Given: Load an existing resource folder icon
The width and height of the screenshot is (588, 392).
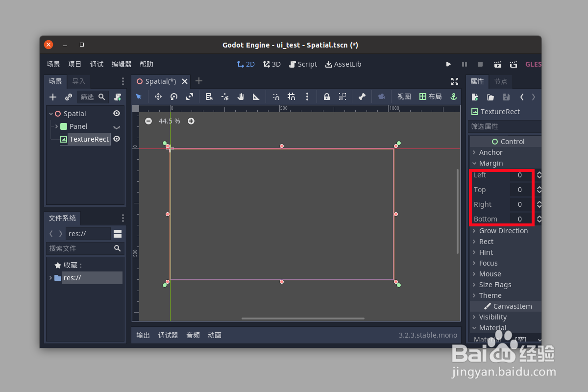Looking at the screenshot, I should click(490, 97).
